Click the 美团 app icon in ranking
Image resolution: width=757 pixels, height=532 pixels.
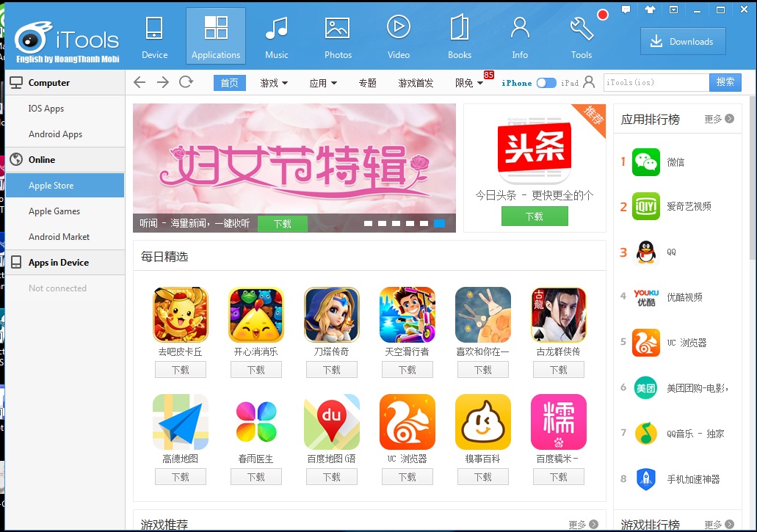click(x=646, y=387)
